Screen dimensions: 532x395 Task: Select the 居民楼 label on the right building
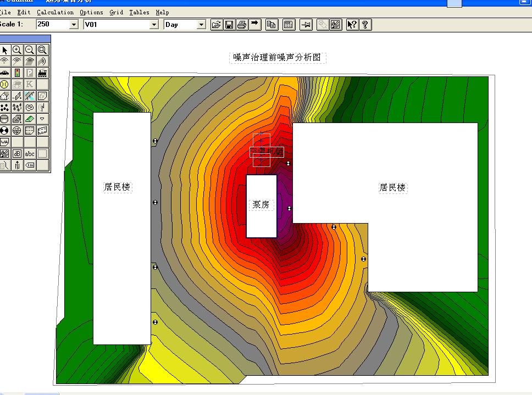[393, 187]
